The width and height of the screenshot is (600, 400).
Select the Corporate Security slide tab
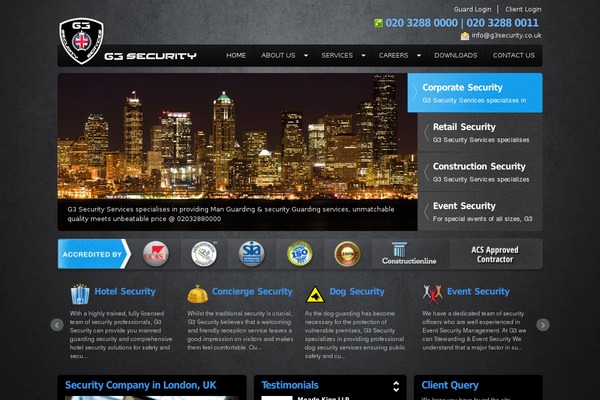pyautogui.click(x=475, y=93)
